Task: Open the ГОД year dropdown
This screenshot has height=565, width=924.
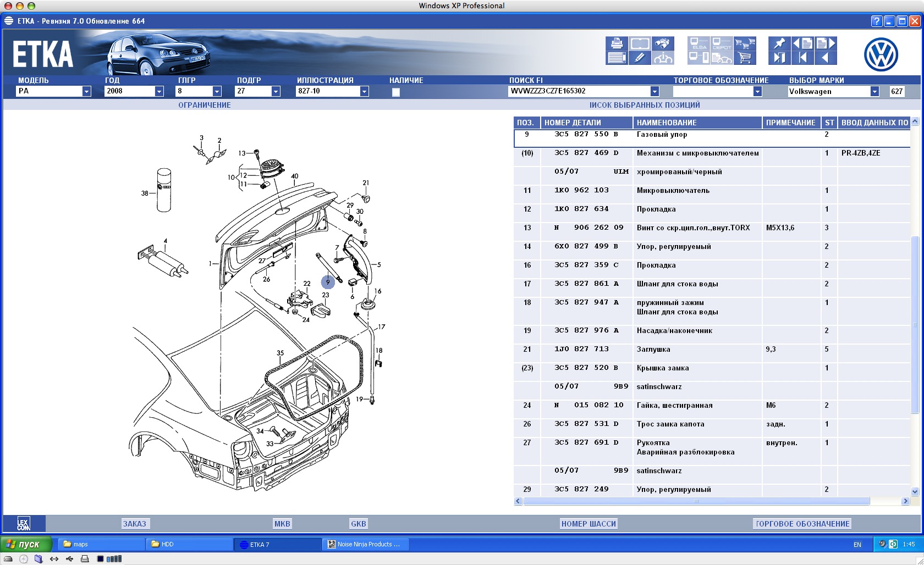Action: click(159, 91)
